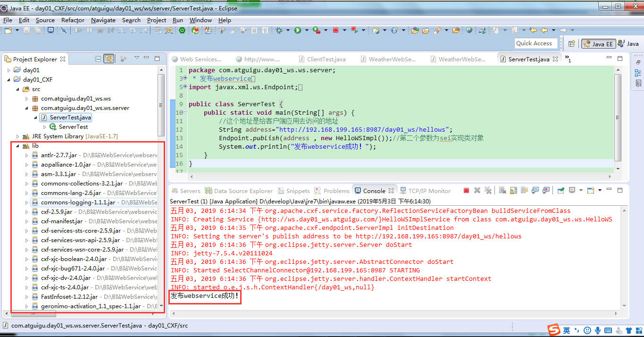Click the Back navigation yellow arrow
This screenshot has height=337, width=644.
(x=544, y=30)
